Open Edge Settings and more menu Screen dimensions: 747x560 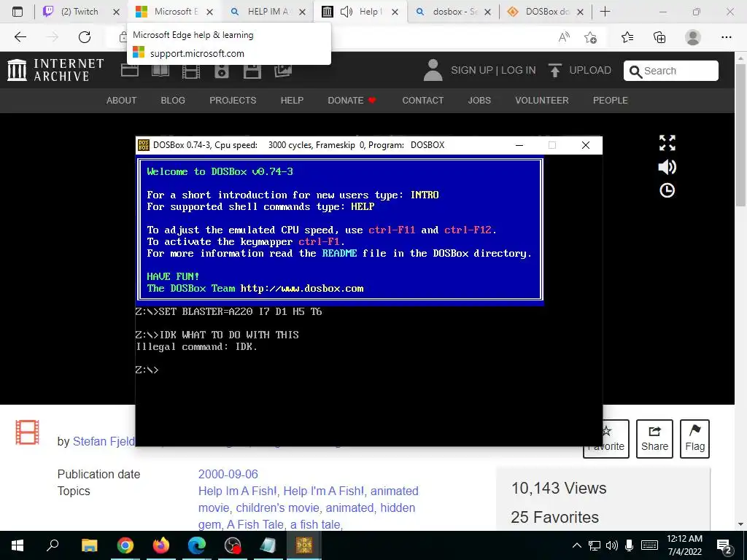(x=727, y=37)
